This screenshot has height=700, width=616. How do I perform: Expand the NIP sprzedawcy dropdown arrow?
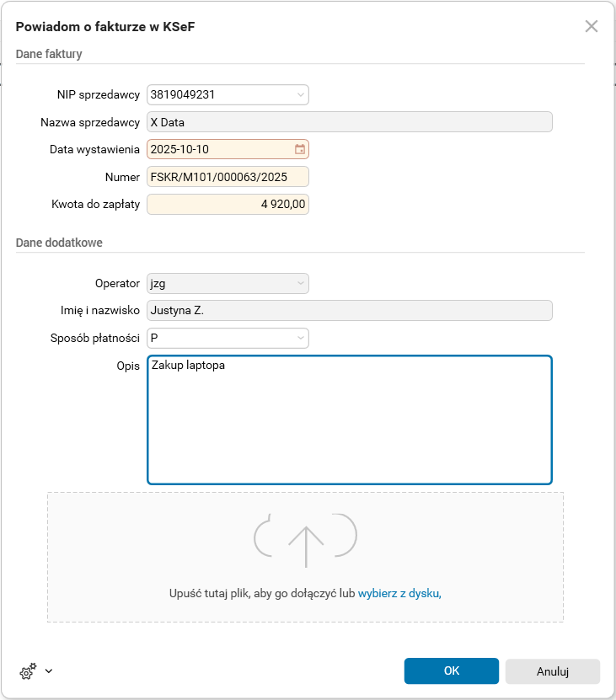tap(301, 95)
